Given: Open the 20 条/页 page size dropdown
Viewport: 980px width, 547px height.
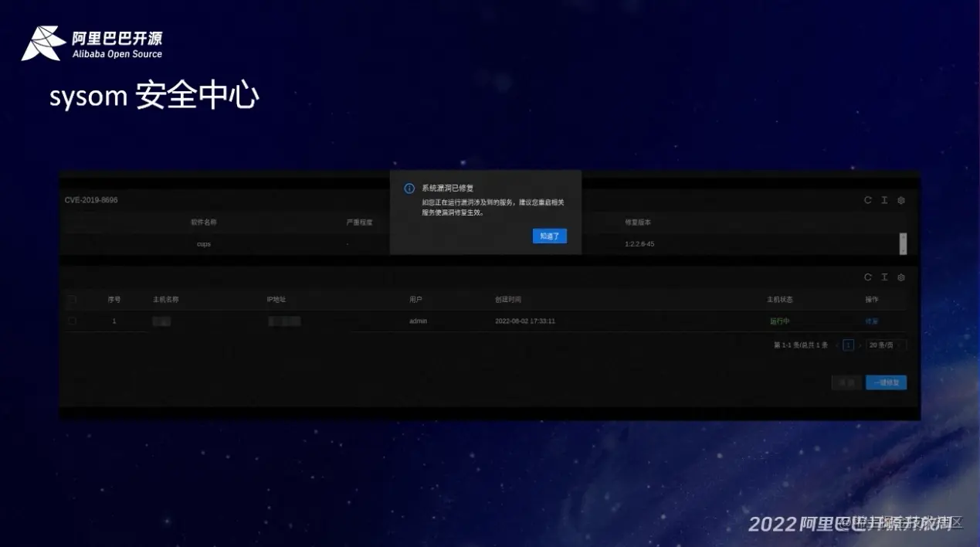Looking at the screenshot, I should tap(886, 345).
